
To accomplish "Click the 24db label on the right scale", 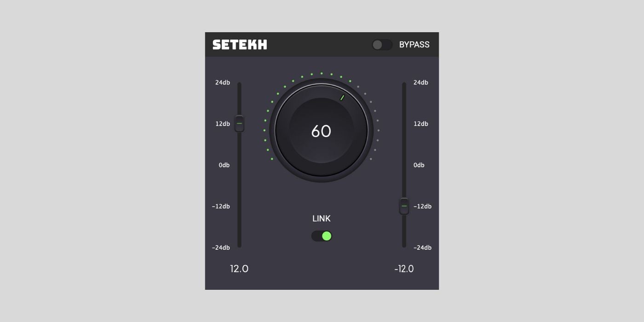I will (x=421, y=83).
